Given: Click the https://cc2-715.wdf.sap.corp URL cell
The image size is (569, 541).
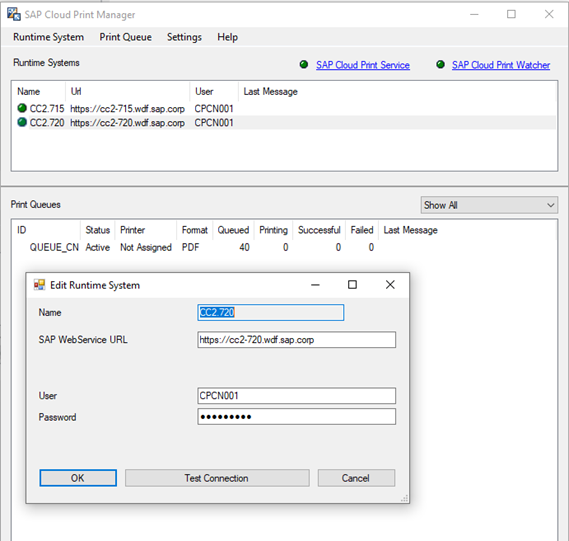Looking at the screenshot, I should [127, 109].
